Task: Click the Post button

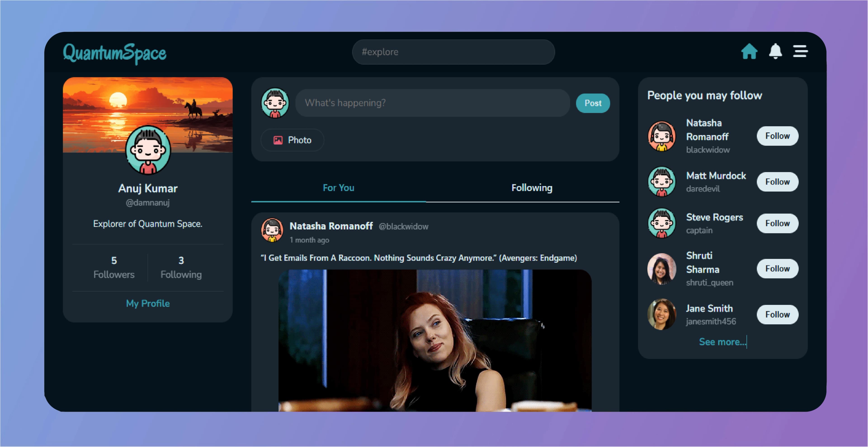Action: point(593,103)
